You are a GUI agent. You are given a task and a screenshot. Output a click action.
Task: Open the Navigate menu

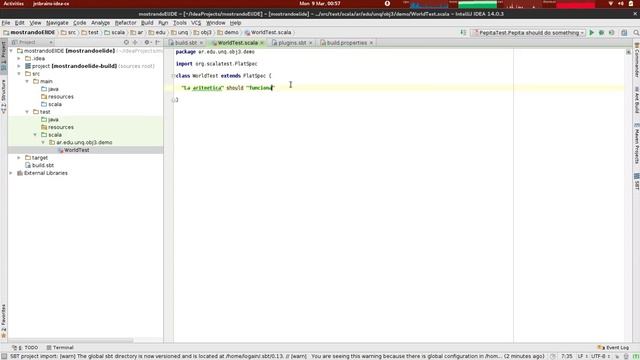click(x=57, y=23)
